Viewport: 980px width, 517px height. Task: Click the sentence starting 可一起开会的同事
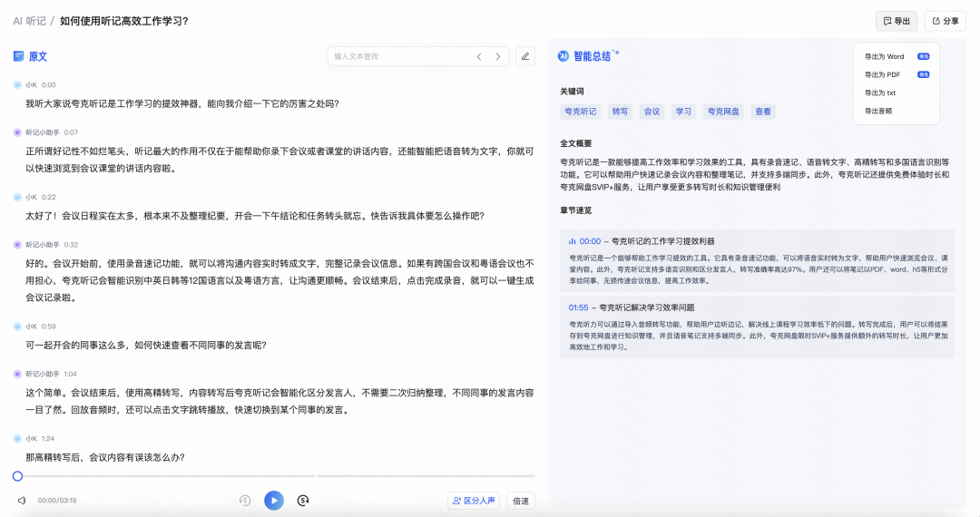point(145,345)
